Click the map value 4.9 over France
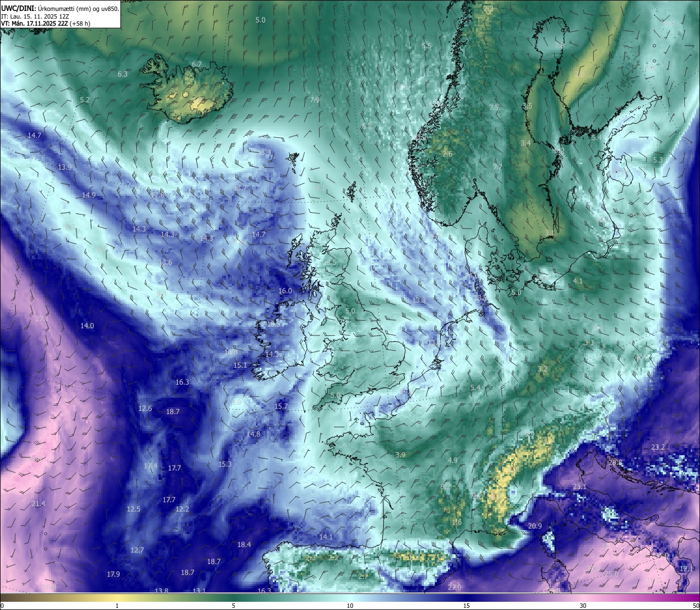 pos(452,460)
